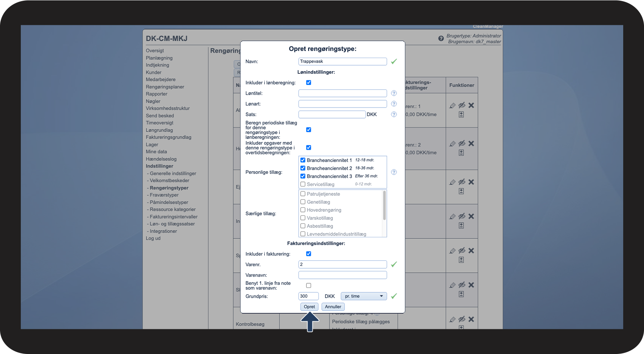Click the help icon next to Løntitel
Viewport: 644px width, 354px height.
394,93
